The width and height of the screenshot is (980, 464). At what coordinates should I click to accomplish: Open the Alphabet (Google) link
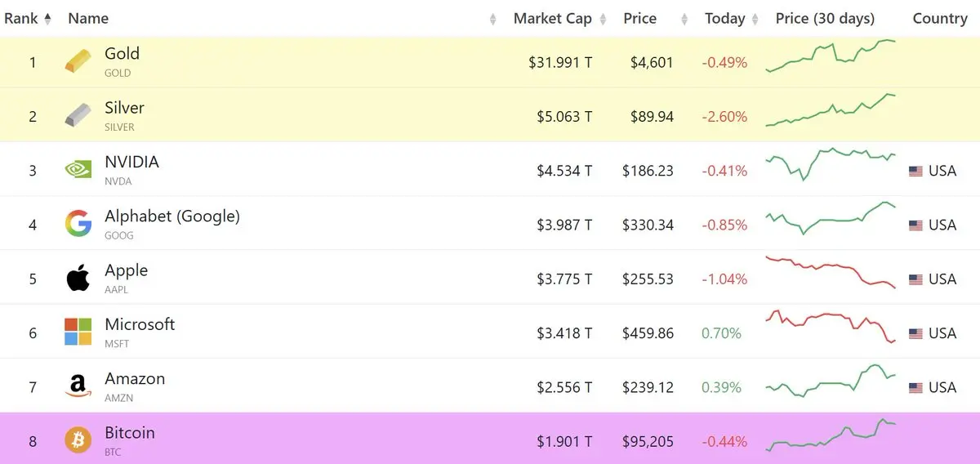172,216
